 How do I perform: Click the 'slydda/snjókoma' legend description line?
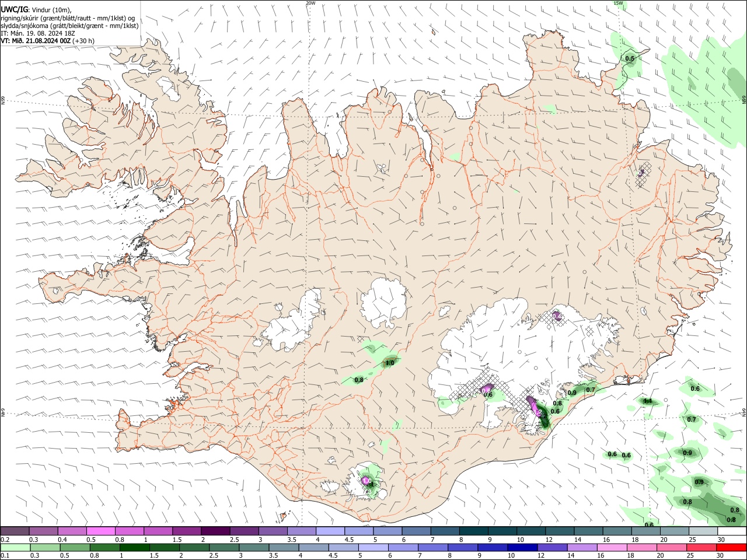pos(69,26)
